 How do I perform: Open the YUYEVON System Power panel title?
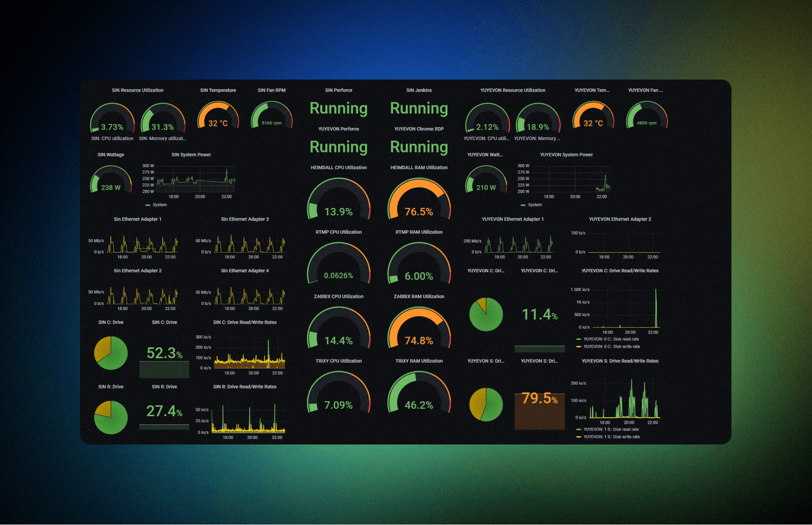566,155
